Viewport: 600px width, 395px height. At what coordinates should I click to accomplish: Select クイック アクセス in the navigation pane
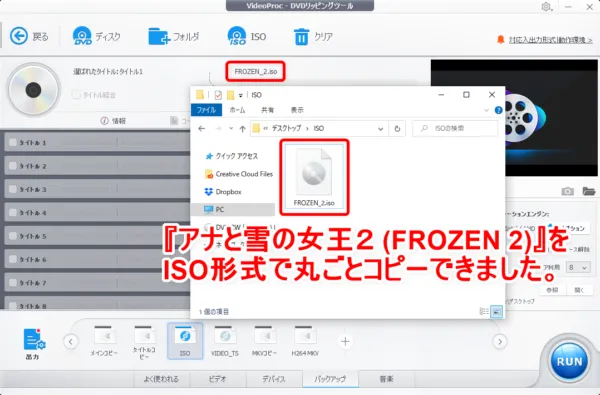point(233,156)
